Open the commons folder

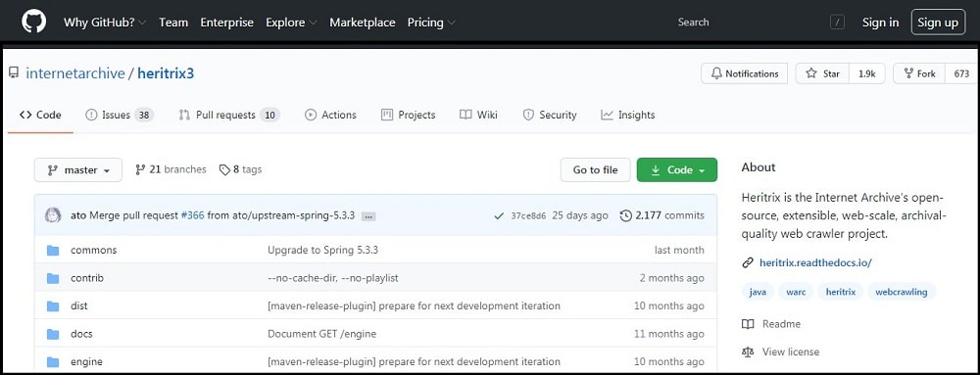click(x=94, y=250)
